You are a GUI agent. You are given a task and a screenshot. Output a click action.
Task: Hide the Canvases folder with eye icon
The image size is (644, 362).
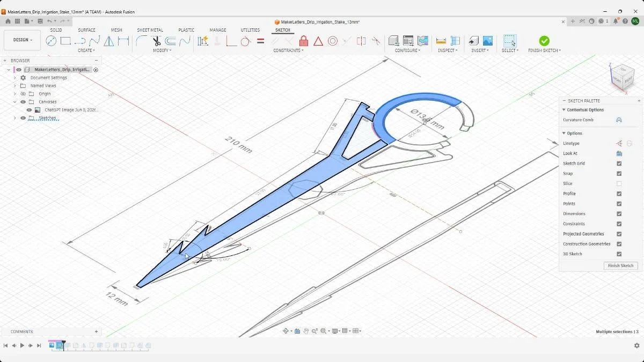[x=23, y=102]
